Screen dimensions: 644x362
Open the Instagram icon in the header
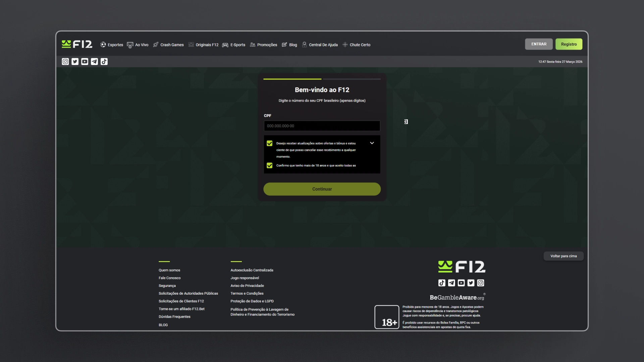pos(65,62)
